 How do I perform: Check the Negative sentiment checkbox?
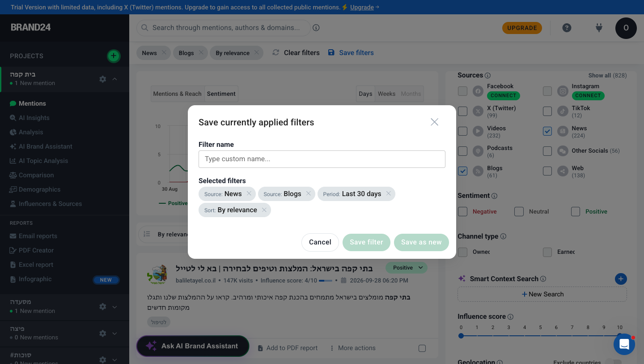tap(463, 211)
